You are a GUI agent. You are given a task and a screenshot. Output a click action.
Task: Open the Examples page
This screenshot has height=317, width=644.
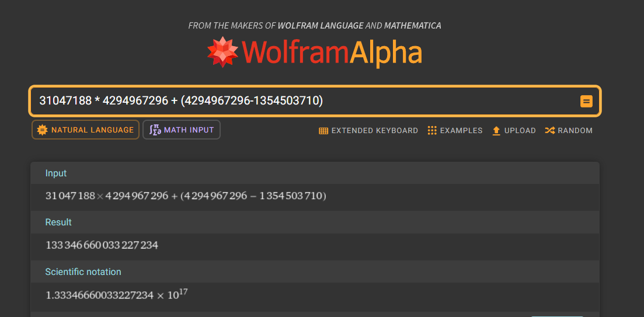pyautogui.click(x=455, y=131)
